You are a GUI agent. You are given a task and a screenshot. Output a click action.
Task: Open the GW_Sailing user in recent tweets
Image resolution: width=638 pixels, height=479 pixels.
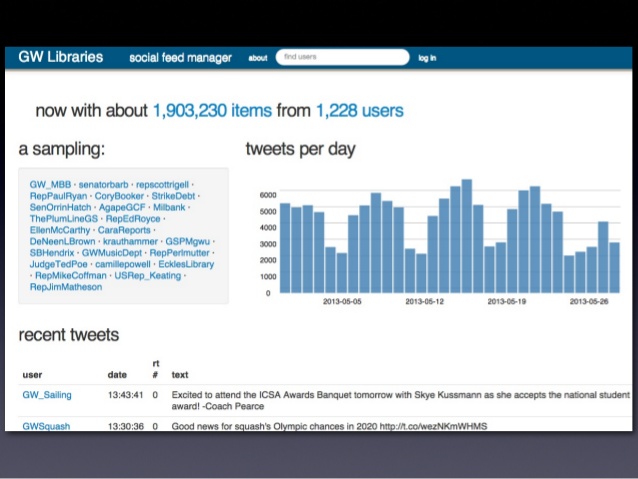[x=47, y=395]
